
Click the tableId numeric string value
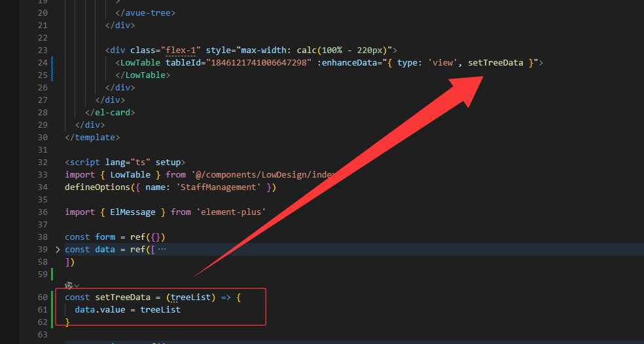(x=256, y=63)
